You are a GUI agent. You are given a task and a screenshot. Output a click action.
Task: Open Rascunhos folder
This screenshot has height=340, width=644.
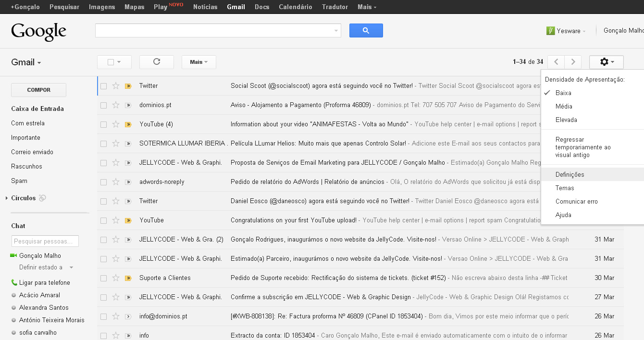tap(26, 166)
